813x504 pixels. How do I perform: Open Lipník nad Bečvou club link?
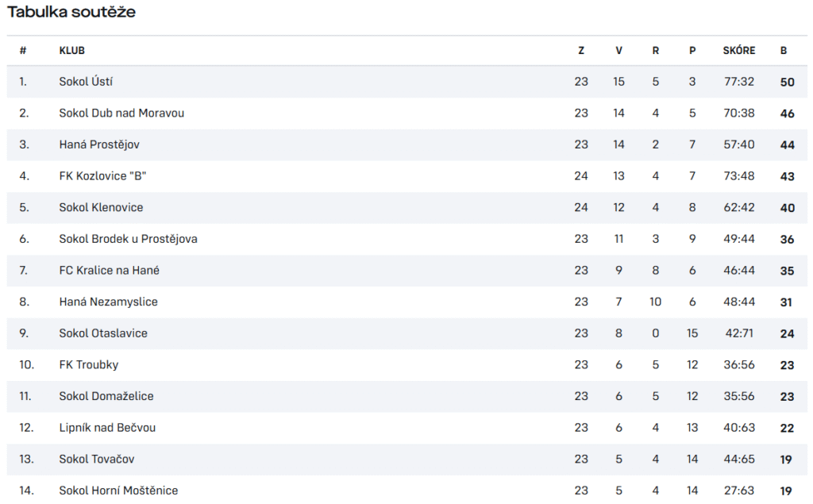click(107, 428)
